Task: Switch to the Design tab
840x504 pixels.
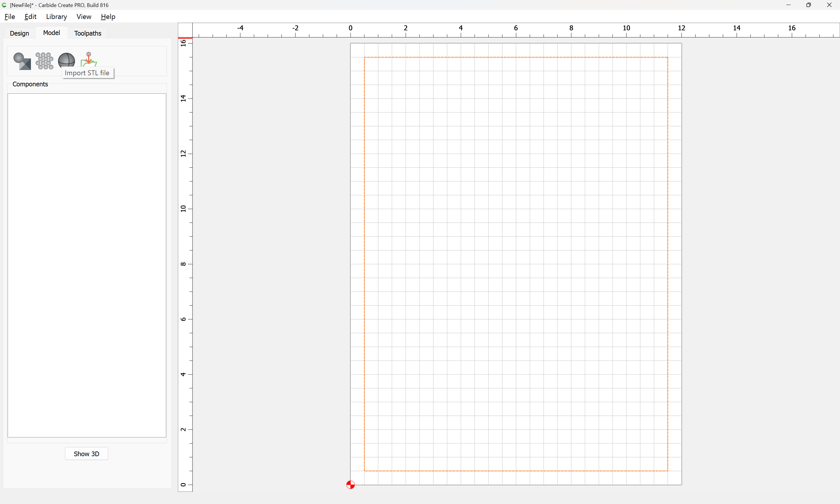Action: pyautogui.click(x=19, y=33)
